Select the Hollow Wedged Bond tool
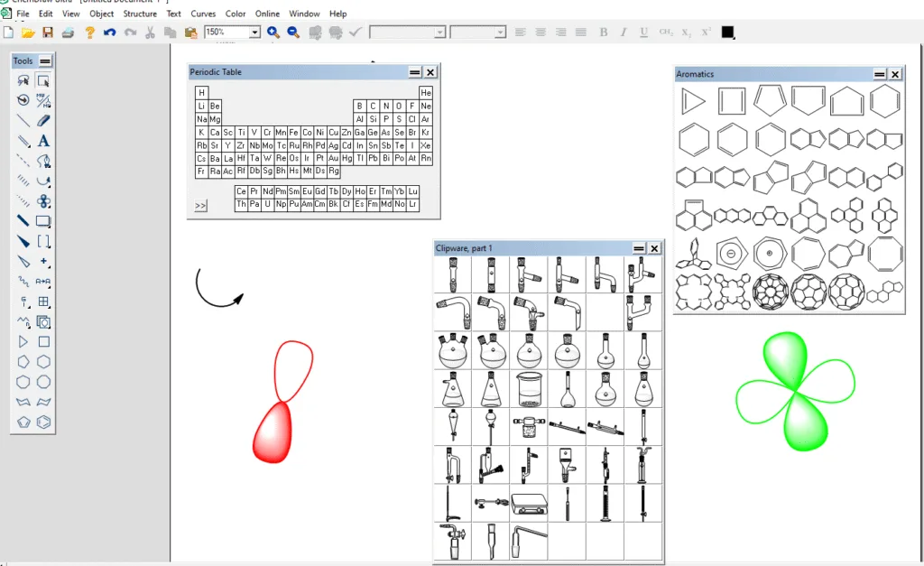924x566 pixels. click(23, 261)
